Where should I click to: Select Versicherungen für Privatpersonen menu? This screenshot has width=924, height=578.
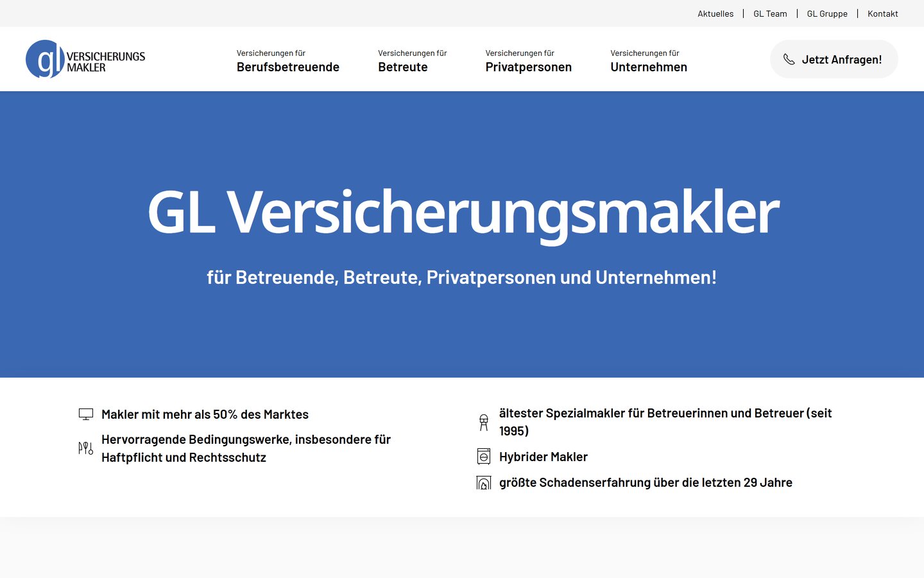point(529,61)
